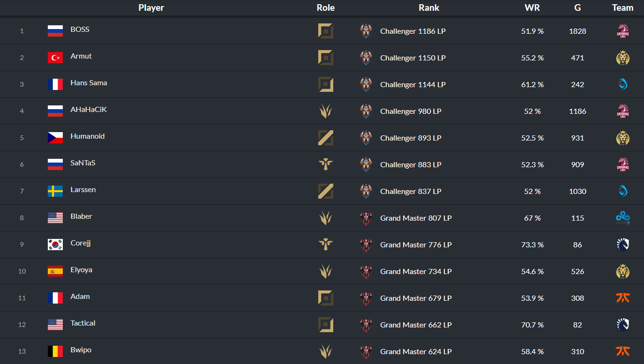Open the Larssen player link
This screenshot has width=644, height=364.
coord(83,190)
